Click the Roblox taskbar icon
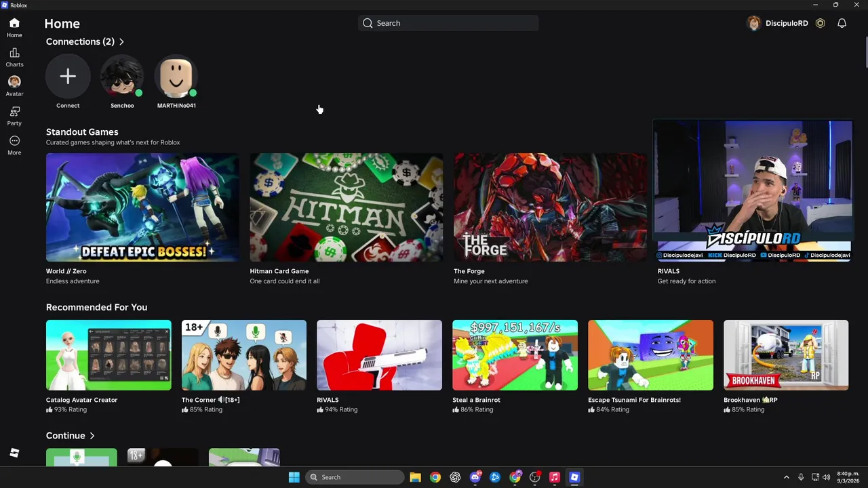Screen dimensions: 868x488 click(574, 477)
